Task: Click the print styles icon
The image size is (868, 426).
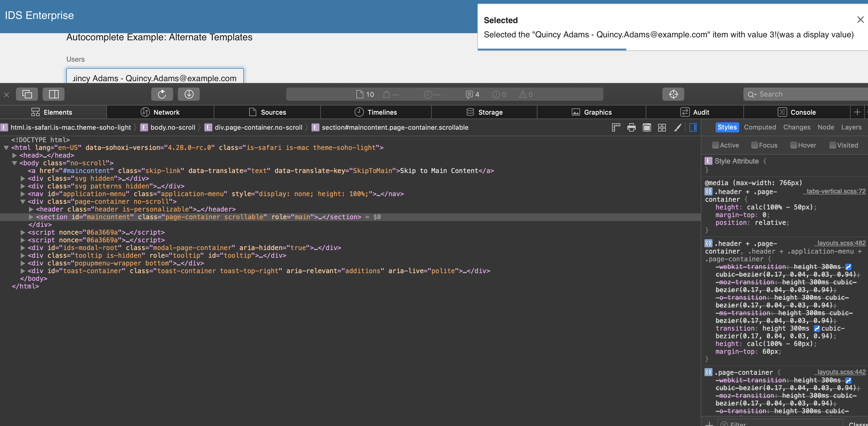Action: pos(631,127)
